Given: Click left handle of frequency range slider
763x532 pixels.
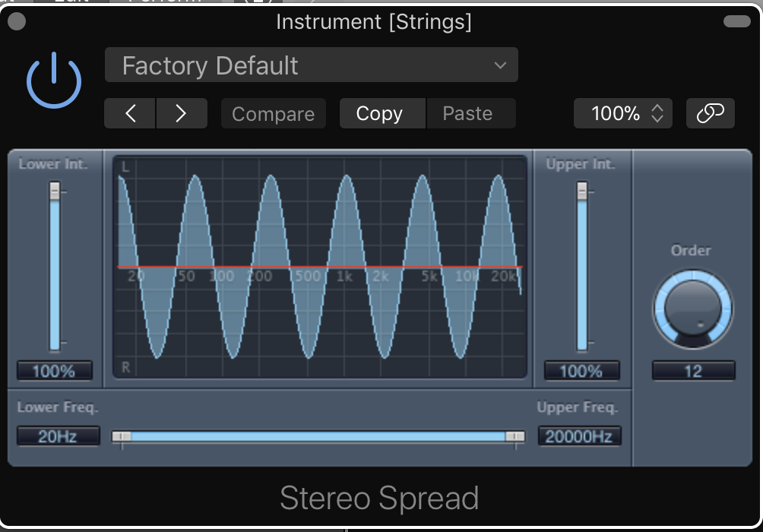Looking at the screenshot, I should (x=122, y=436).
